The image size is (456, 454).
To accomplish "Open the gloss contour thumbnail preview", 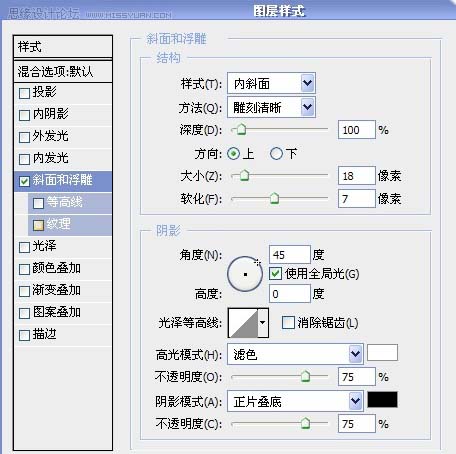I will pos(243,323).
